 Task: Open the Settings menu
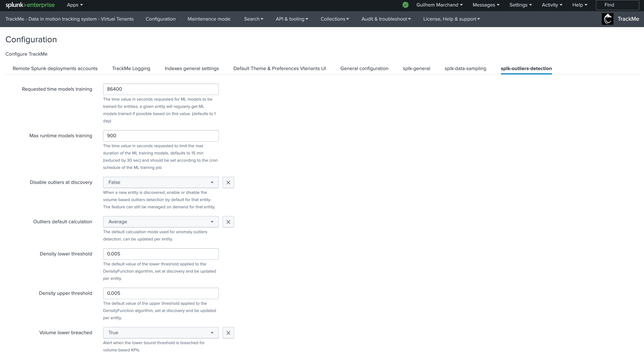pyautogui.click(x=520, y=5)
